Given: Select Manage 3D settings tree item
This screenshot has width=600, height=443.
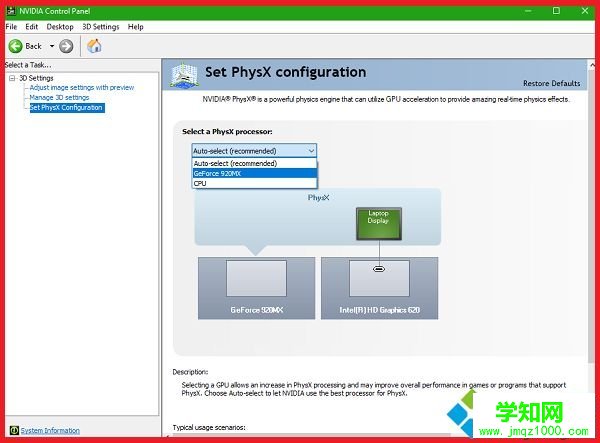Looking at the screenshot, I should tap(59, 97).
